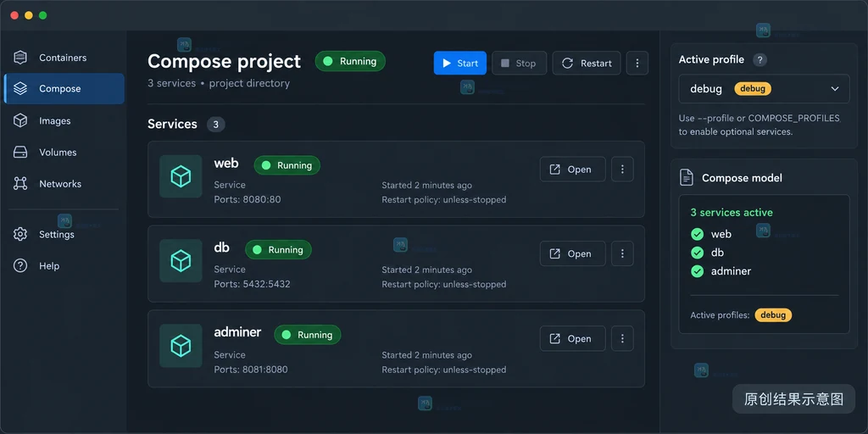Click the debug tag beside Active profiles
Screen dimensions: 868x434
click(773, 315)
